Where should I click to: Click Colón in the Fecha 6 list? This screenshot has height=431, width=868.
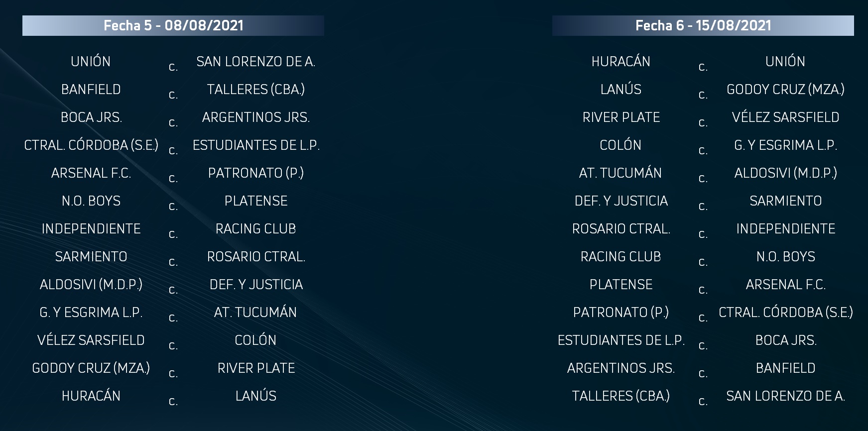click(x=620, y=145)
